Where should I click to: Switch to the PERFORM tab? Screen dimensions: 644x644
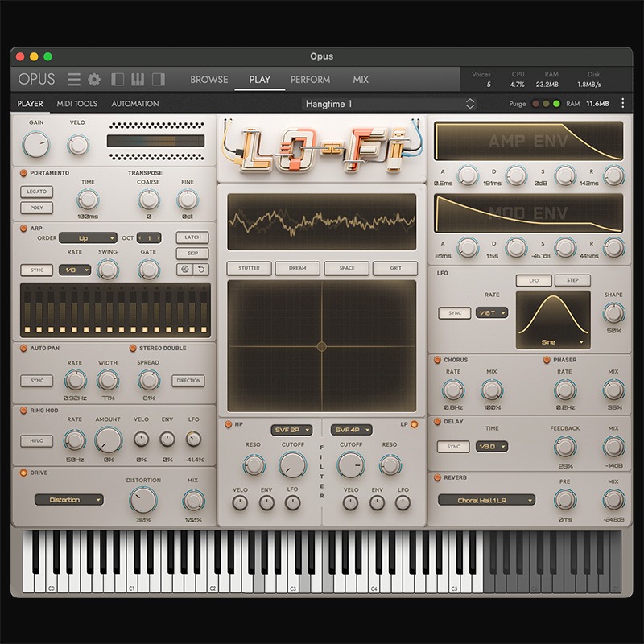pos(310,79)
